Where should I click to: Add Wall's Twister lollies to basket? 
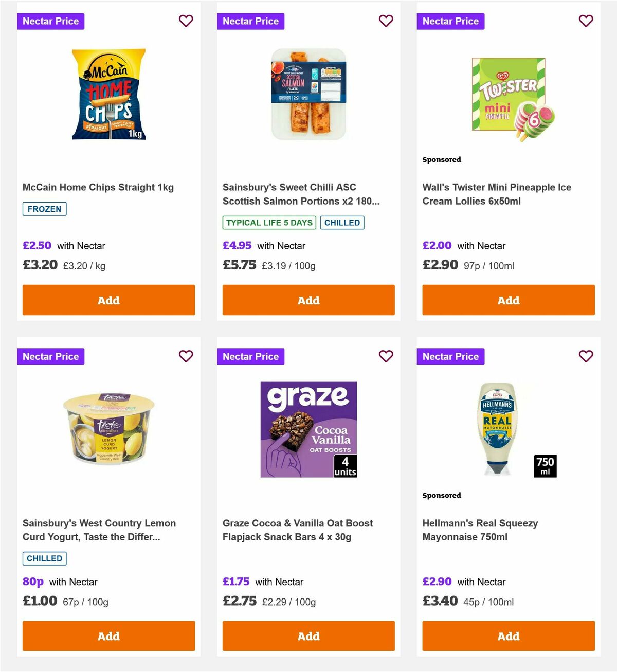tap(509, 300)
